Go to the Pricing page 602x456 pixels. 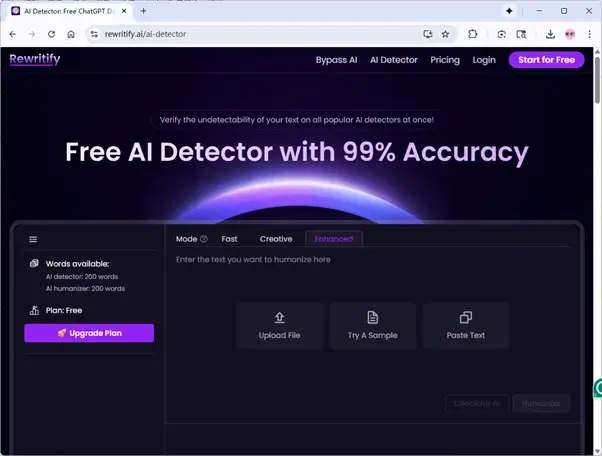[445, 60]
